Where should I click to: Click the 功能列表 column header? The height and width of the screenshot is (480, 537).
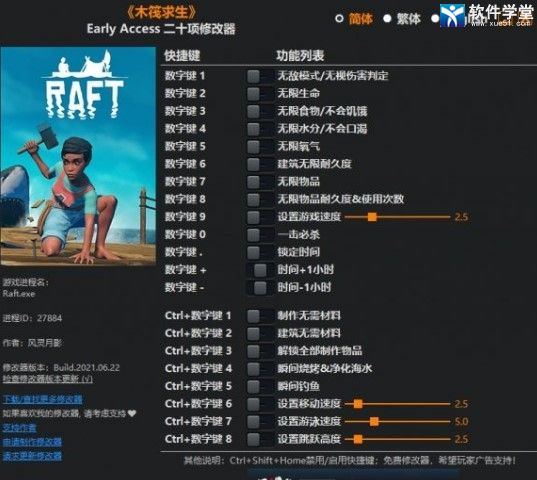[x=300, y=55]
